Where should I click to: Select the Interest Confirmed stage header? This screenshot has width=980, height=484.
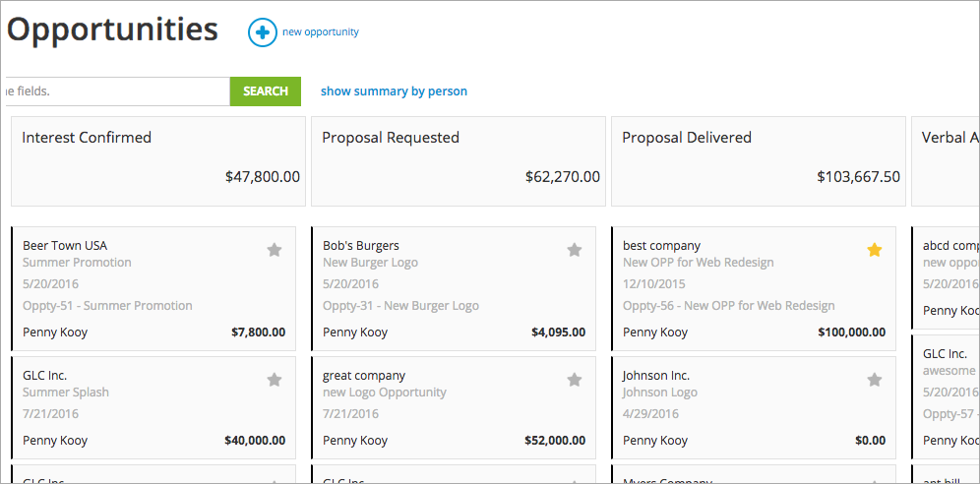(157, 161)
